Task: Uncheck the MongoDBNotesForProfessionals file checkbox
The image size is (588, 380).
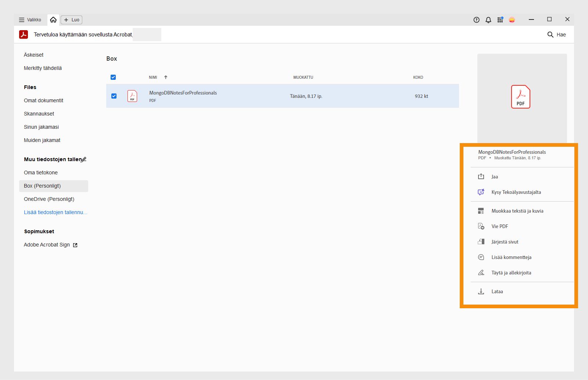Action: 114,96
